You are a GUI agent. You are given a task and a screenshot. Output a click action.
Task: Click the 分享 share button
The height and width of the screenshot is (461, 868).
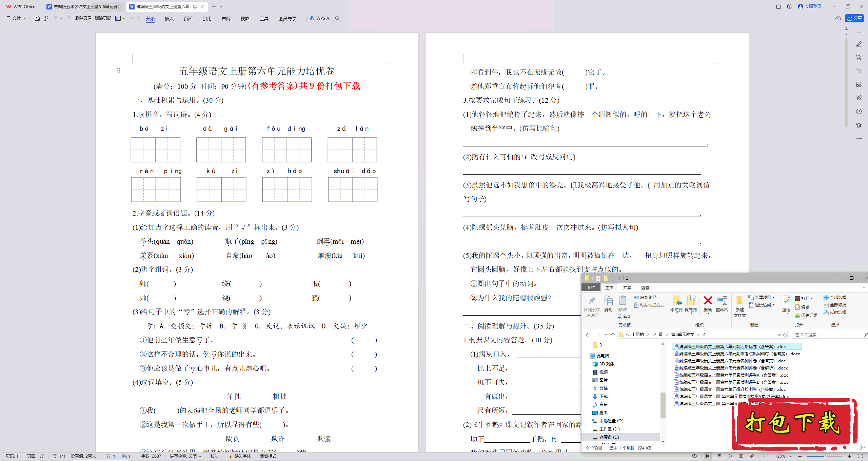click(x=854, y=18)
